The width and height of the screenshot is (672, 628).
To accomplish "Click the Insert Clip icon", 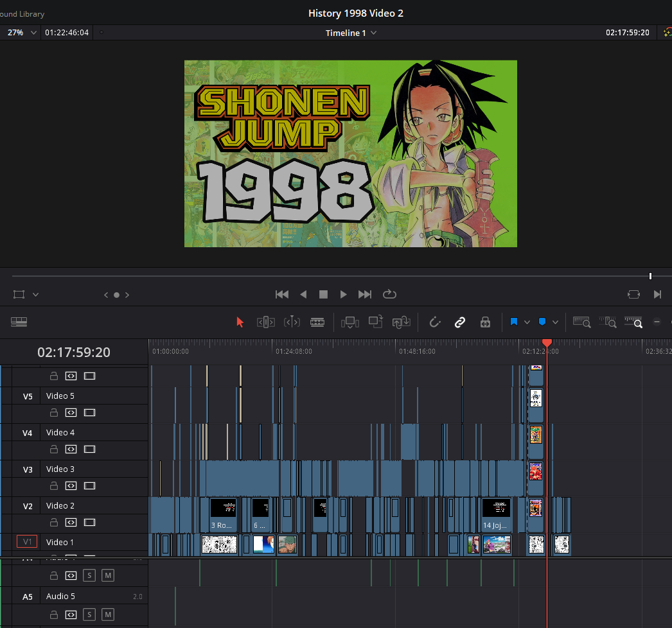I will click(350, 322).
